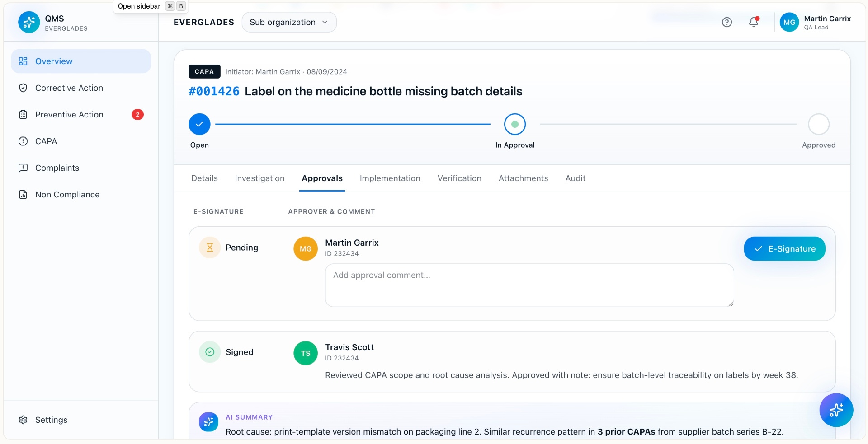Click the Non Compliance document icon
The width and height of the screenshot is (868, 444).
tap(23, 195)
